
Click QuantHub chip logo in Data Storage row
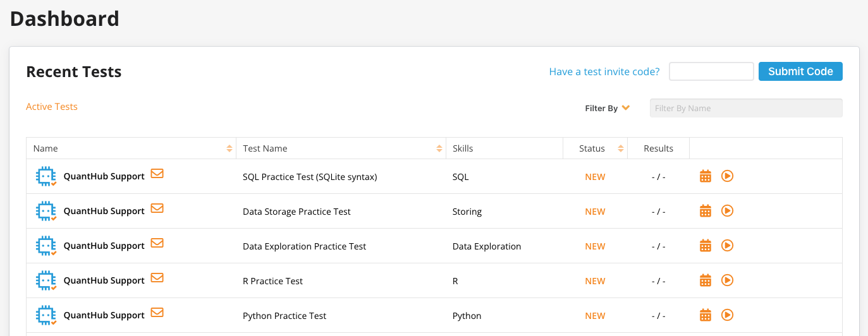coord(46,211)
